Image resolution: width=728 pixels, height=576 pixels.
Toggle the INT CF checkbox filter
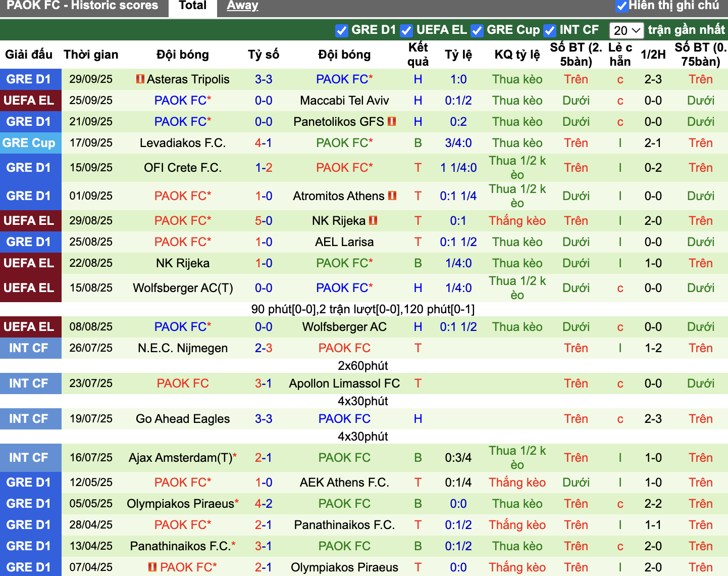550,30
